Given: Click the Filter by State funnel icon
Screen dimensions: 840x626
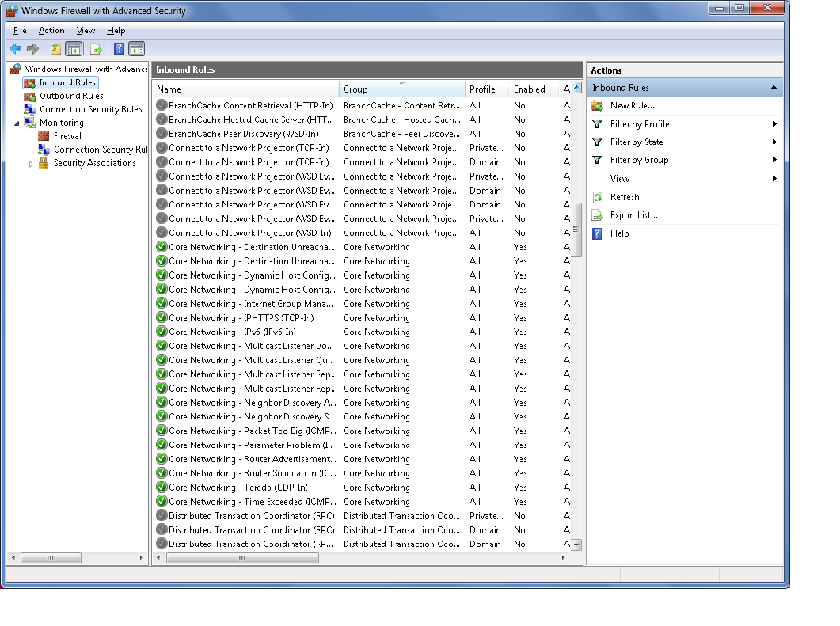Looking at the screenshot, I should [597, 142].
